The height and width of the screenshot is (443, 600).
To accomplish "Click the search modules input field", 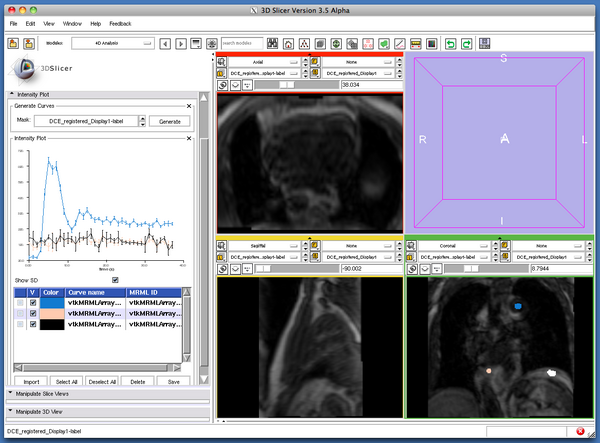I will coord(242,44).
